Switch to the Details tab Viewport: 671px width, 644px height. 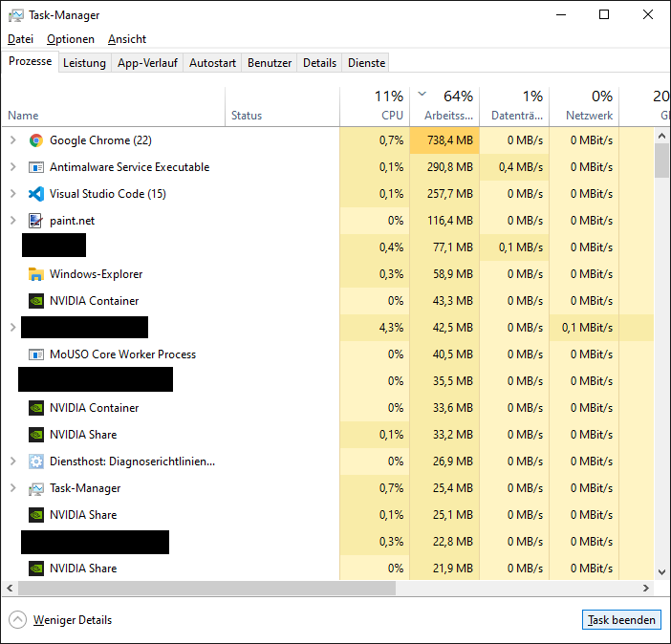coord(319,63)
